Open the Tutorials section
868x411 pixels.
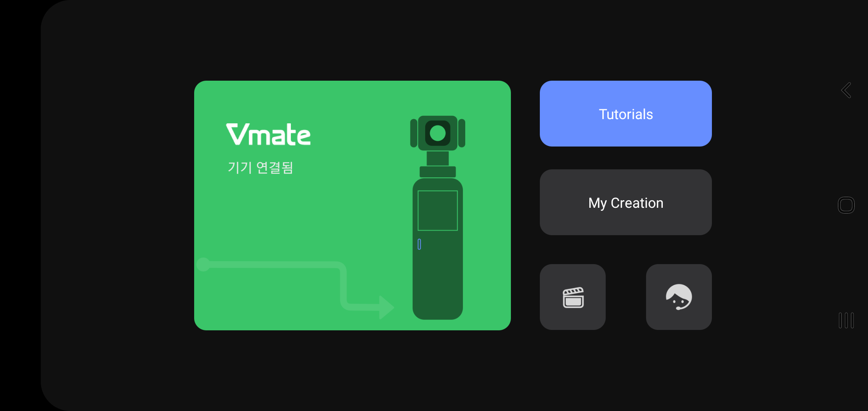(x=625, y=114)
